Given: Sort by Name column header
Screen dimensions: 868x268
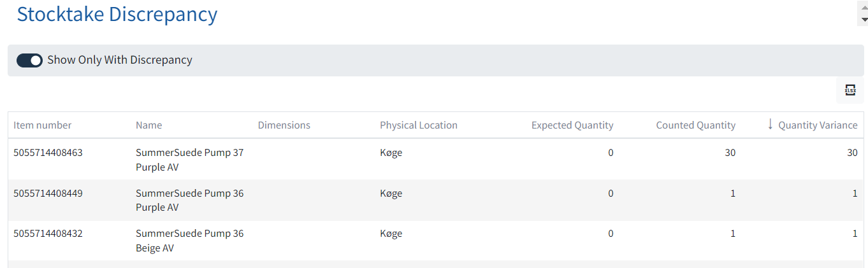Looking at the screenshot, I should [148, 125].
